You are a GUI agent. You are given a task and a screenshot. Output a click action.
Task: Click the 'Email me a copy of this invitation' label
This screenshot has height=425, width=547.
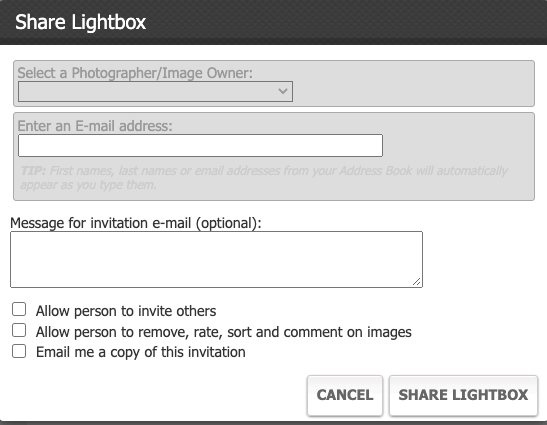pos(141,352)
